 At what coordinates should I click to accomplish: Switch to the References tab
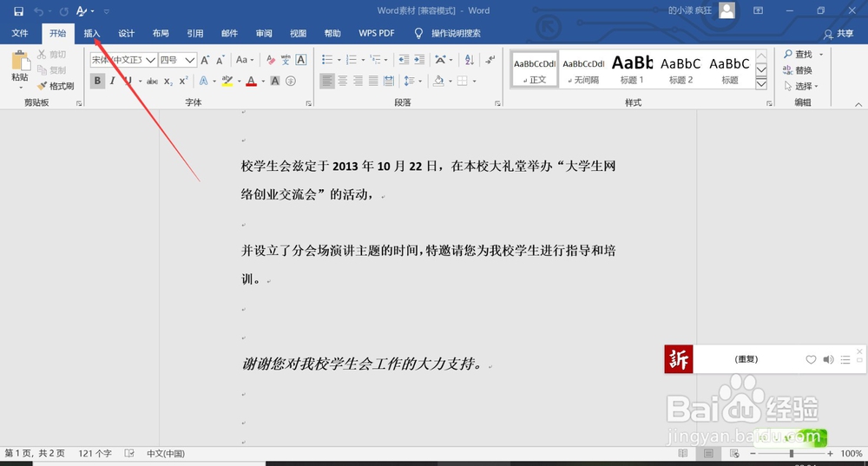[194, 33]
